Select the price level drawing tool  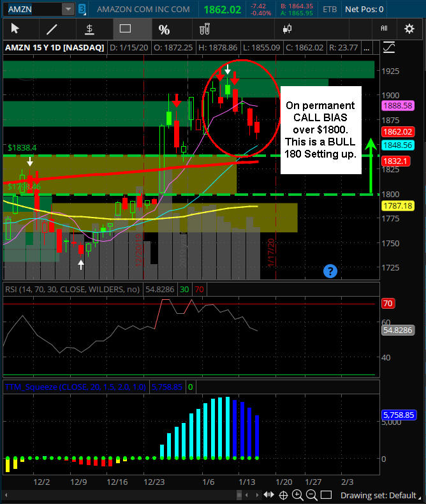pos(89,29)
